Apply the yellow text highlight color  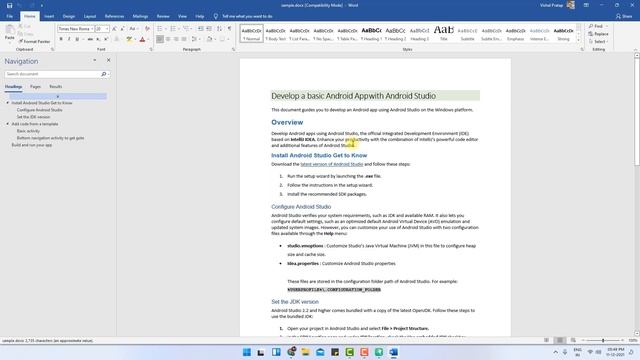point(129,39)
